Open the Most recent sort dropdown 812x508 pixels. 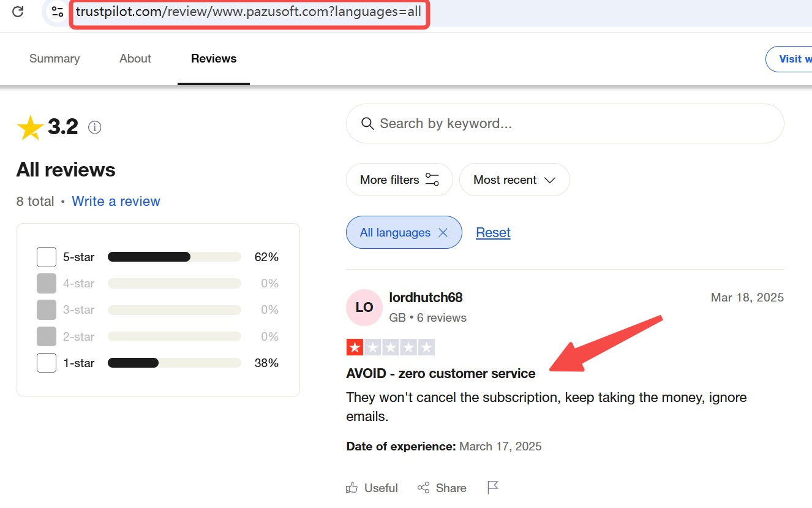[514, 180]
